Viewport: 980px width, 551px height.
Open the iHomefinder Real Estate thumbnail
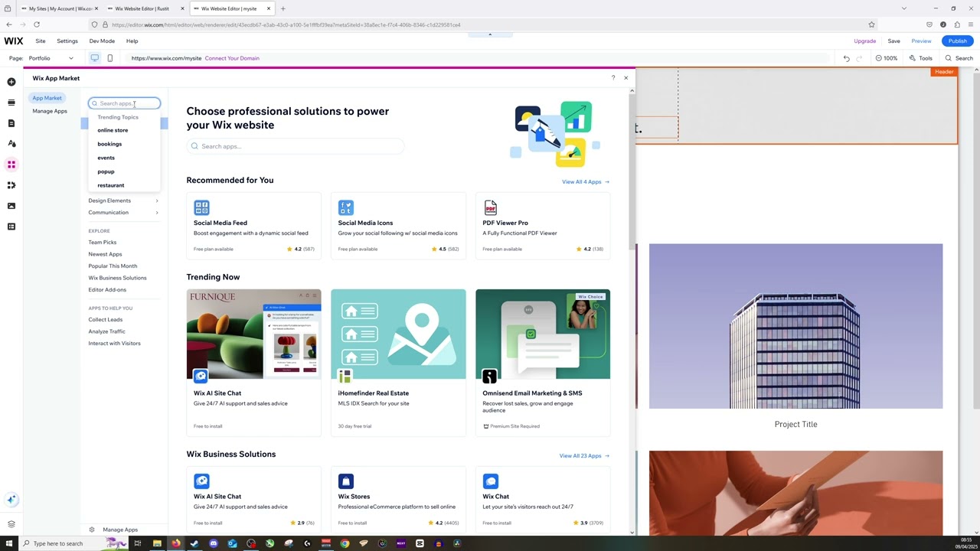click(398, 334)
